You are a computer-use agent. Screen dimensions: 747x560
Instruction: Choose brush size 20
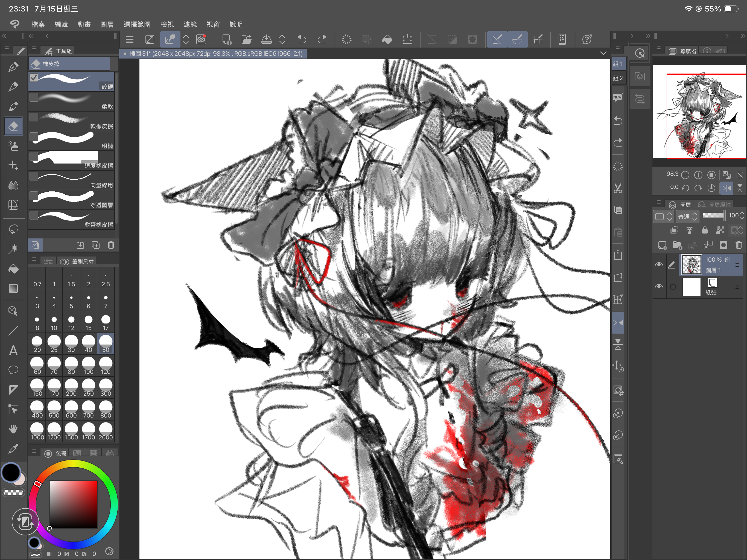pos(37,344)
